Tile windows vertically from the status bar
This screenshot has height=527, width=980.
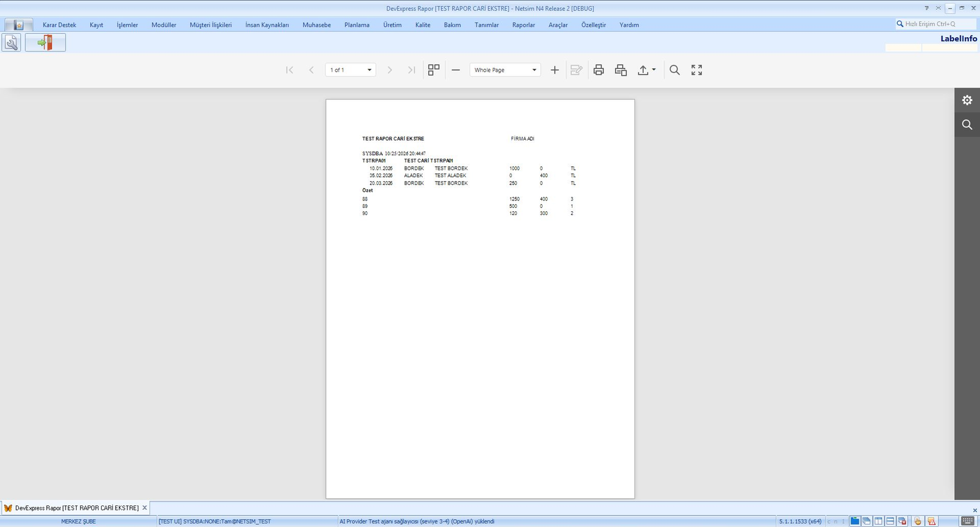point(878,521)
